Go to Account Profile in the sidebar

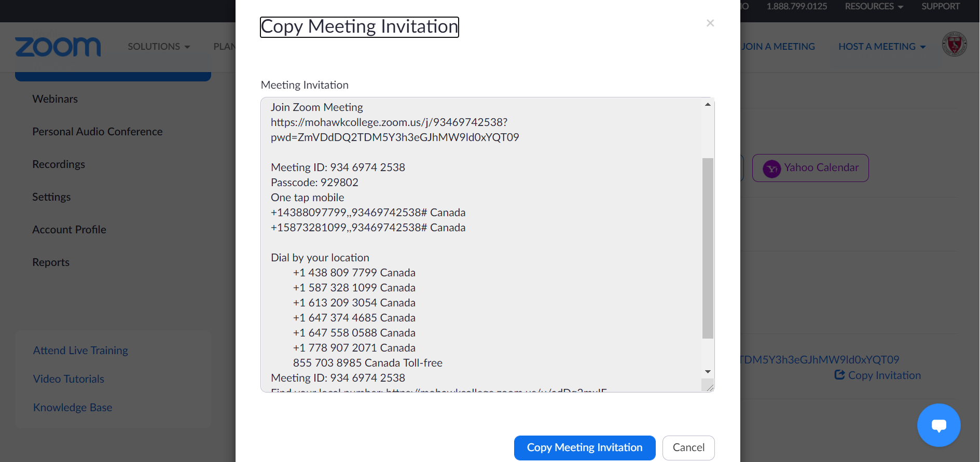point(69,230)
